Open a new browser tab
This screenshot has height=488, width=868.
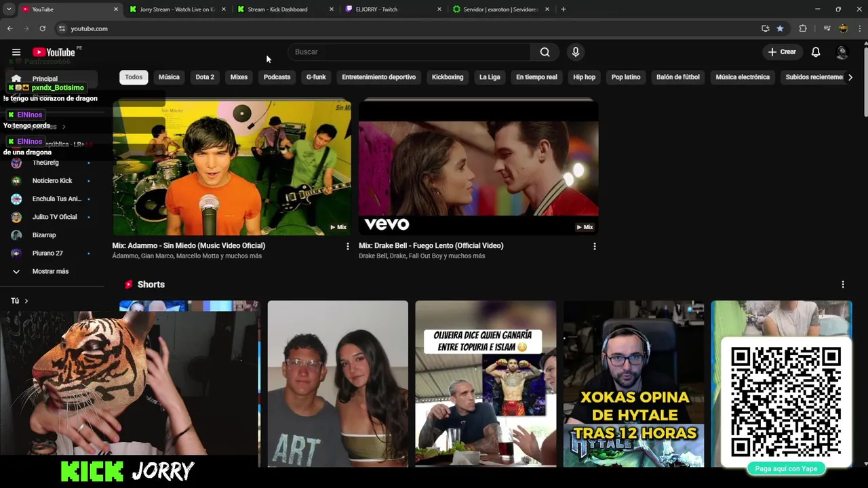pyautogui.click(x=563, y=9)
